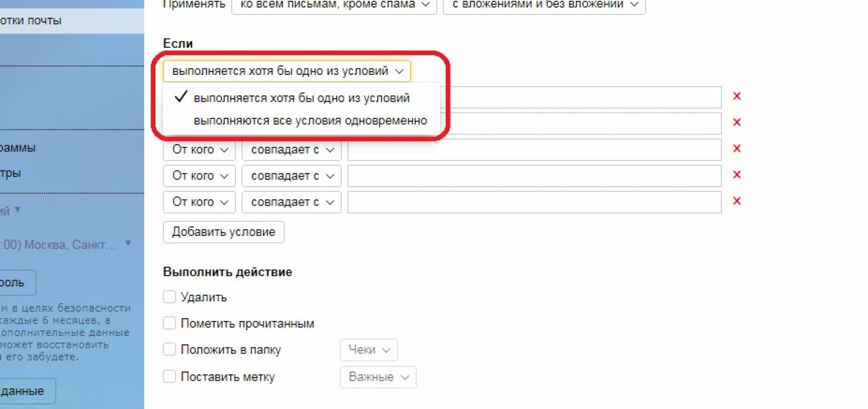This screenshot has height=409, width=868.
Task: Open the Важные label dropdown
Action: (378, 377)
